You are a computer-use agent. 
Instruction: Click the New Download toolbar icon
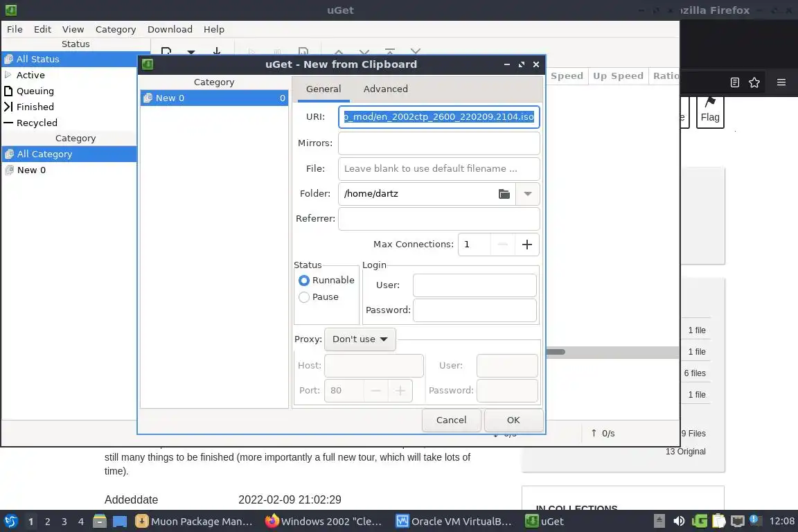(x=166, y=51)
